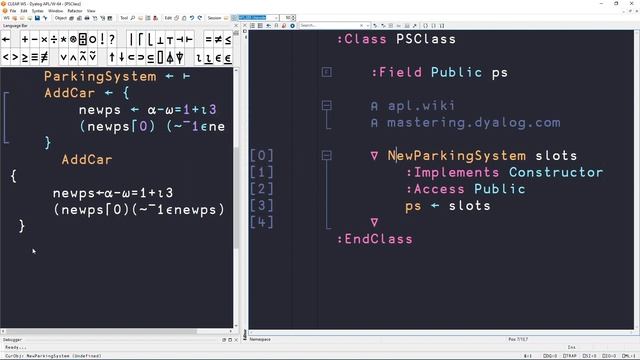
Task: Insert the left arrow assignment glyph
Action: (x=6, y=40)
